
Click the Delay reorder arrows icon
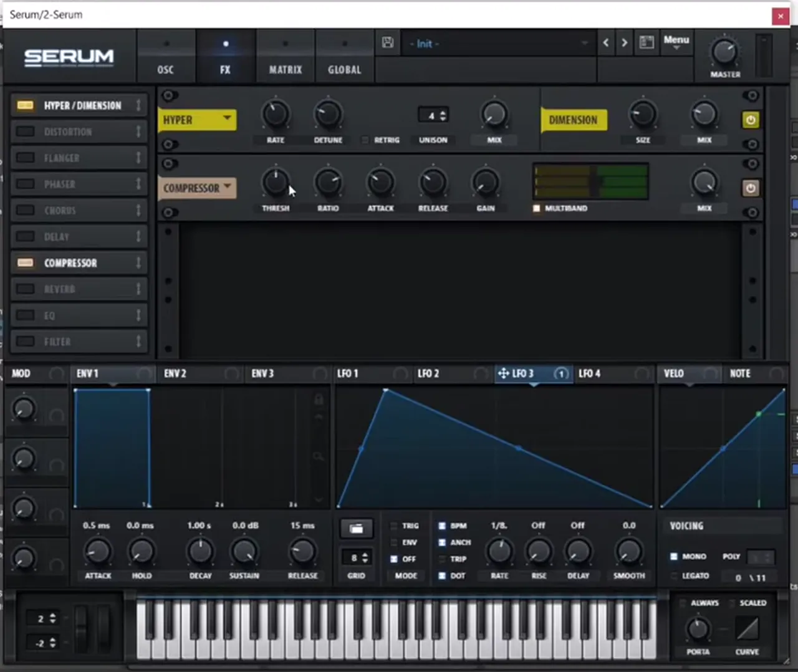point(138,236)
